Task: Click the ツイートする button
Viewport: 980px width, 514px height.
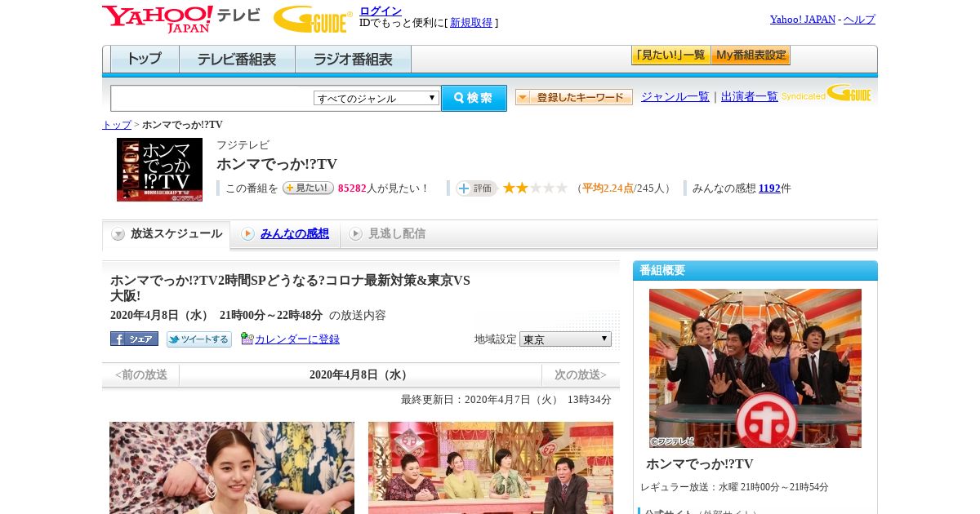Action: click(199, 339)
